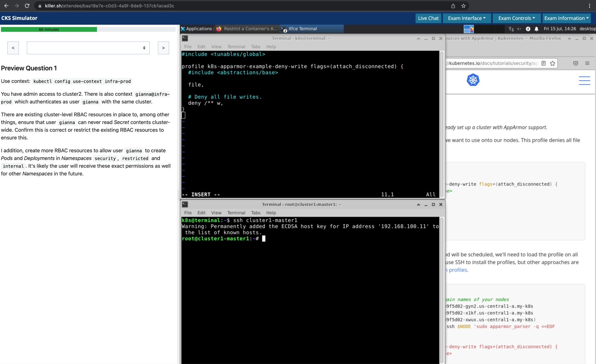Bookmark the Kubernetes page with star
596x364 pixels.
pyautogui.click(x=553, y=63)
